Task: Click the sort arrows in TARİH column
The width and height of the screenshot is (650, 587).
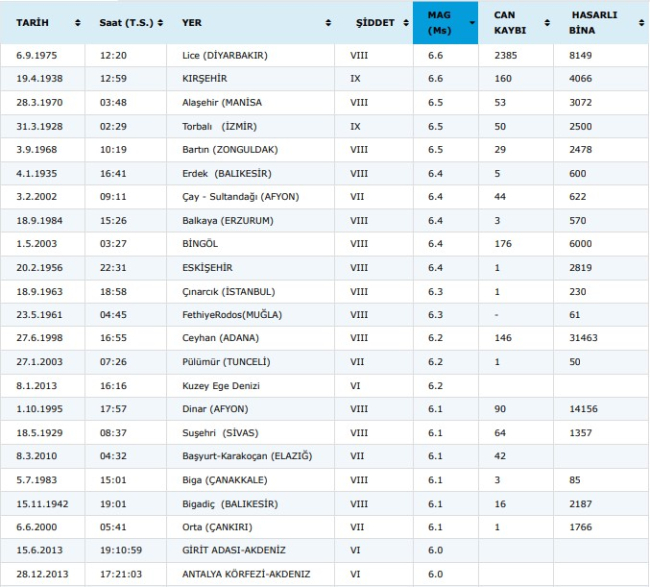Action: pyautogui.click(x=78, y=22)
